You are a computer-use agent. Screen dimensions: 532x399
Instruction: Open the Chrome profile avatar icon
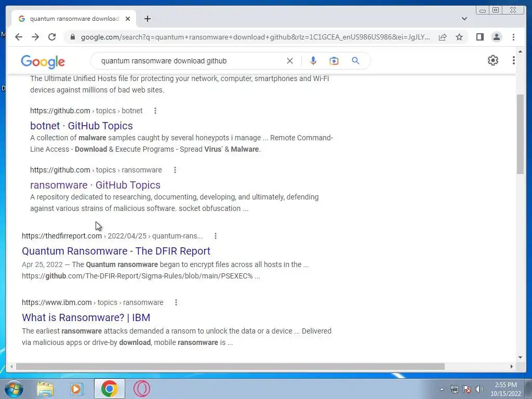[497, 37]
